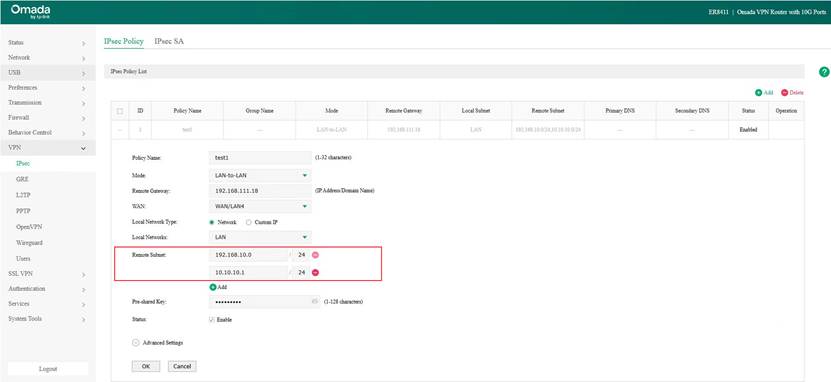
Task: Click the red Delete icon above table
Action: [x=784, y=93]
